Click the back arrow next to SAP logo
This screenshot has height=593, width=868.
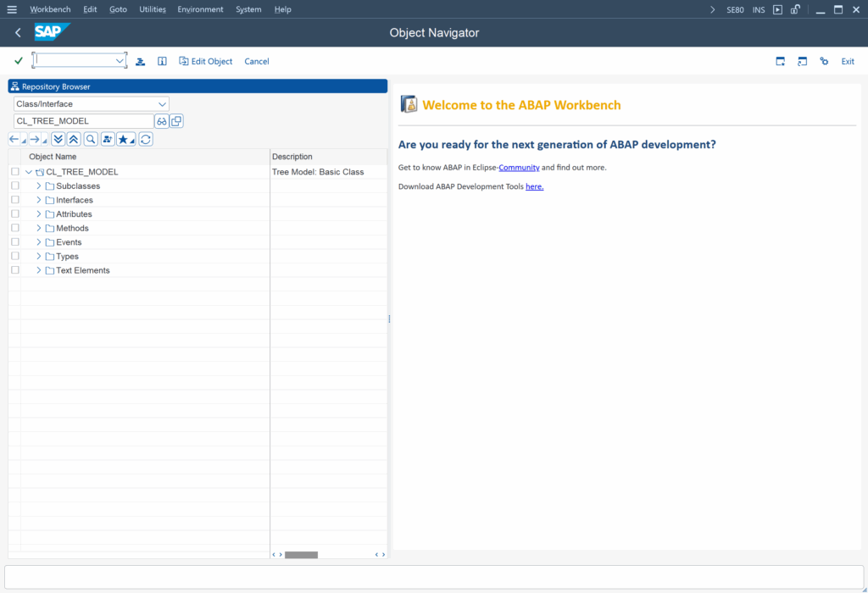coord(18,33)
